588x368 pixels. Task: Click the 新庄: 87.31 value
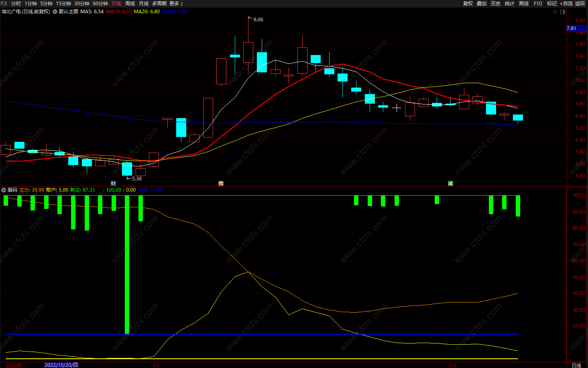coord(83,190)
